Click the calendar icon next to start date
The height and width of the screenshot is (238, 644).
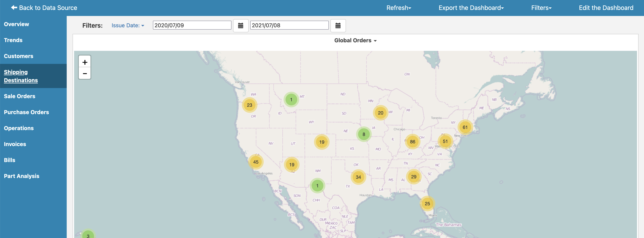[240, 26]
